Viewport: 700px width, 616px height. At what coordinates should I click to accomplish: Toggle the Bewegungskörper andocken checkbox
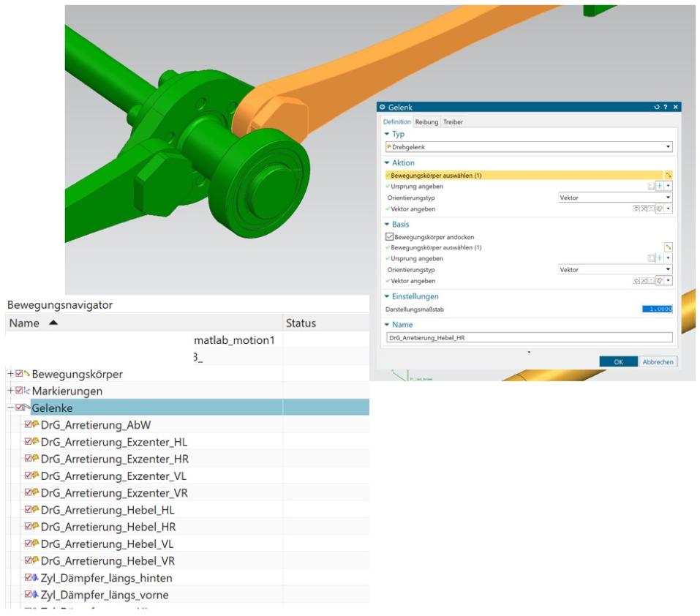click(x=389, y=236)
